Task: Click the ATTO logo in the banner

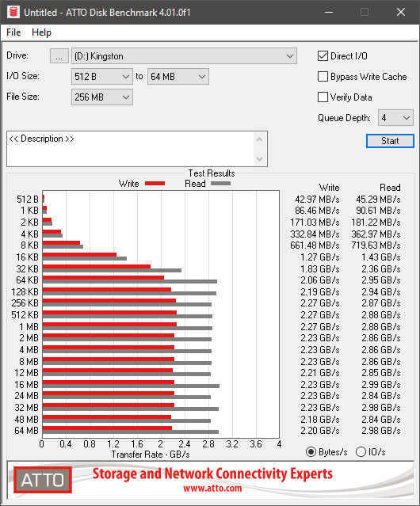Action: 43,480
